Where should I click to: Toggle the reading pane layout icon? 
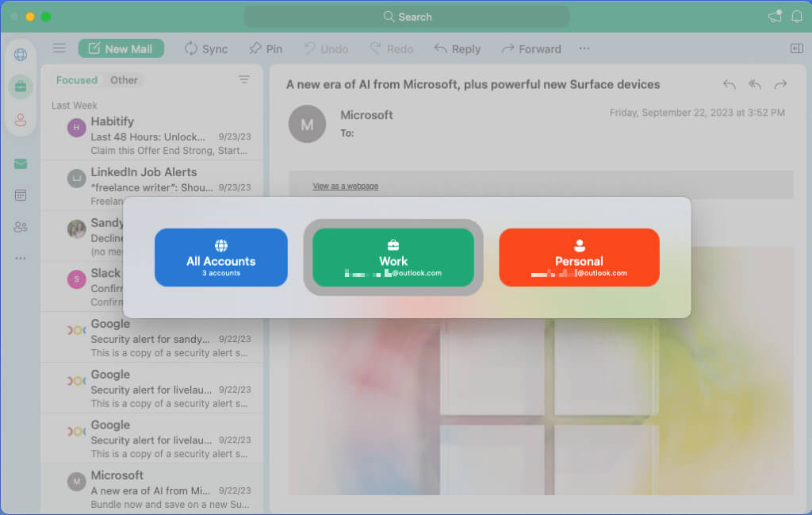796,48
